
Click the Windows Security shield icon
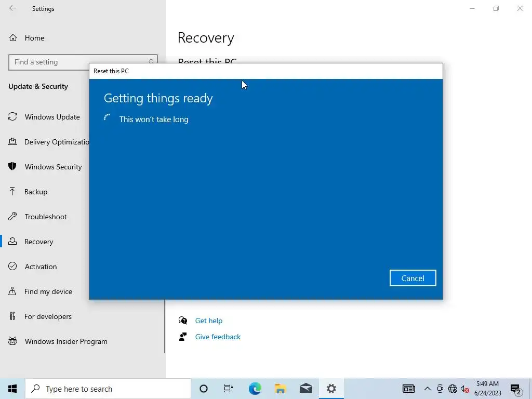(12, 166)
